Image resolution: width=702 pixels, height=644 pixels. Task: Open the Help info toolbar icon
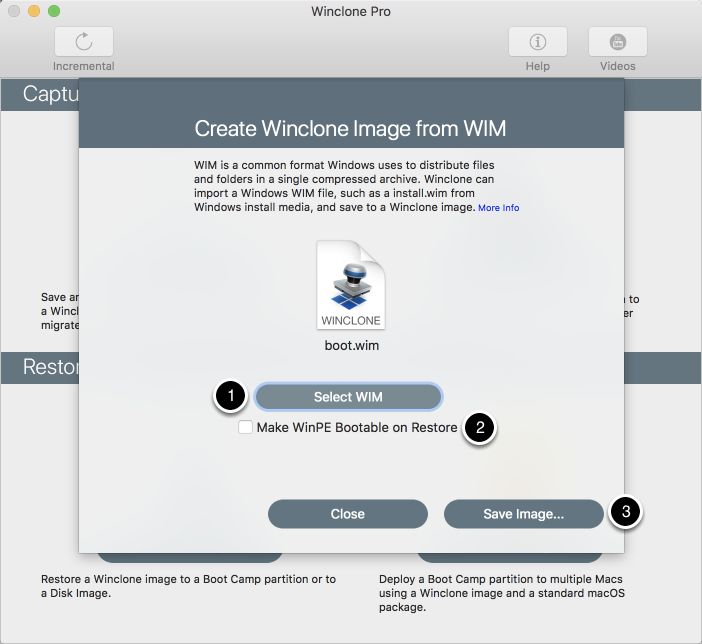(537, 42)
